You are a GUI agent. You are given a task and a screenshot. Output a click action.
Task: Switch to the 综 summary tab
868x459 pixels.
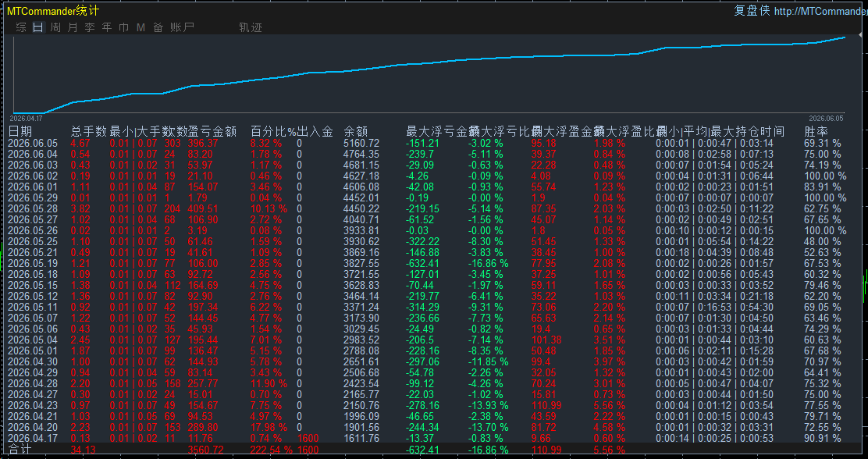(21, 27)
